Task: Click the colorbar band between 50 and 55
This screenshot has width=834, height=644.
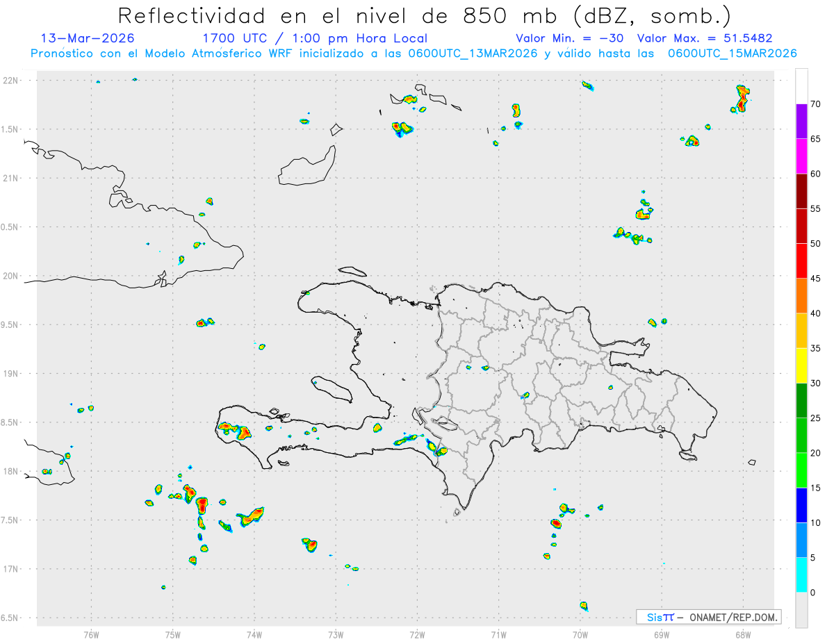Action: point(801,226)
